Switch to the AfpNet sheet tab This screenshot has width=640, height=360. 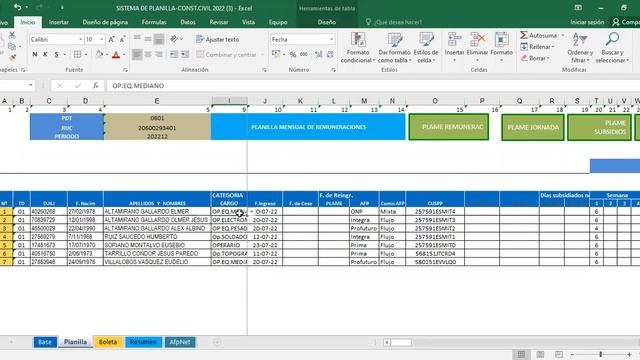pos(180,342)
